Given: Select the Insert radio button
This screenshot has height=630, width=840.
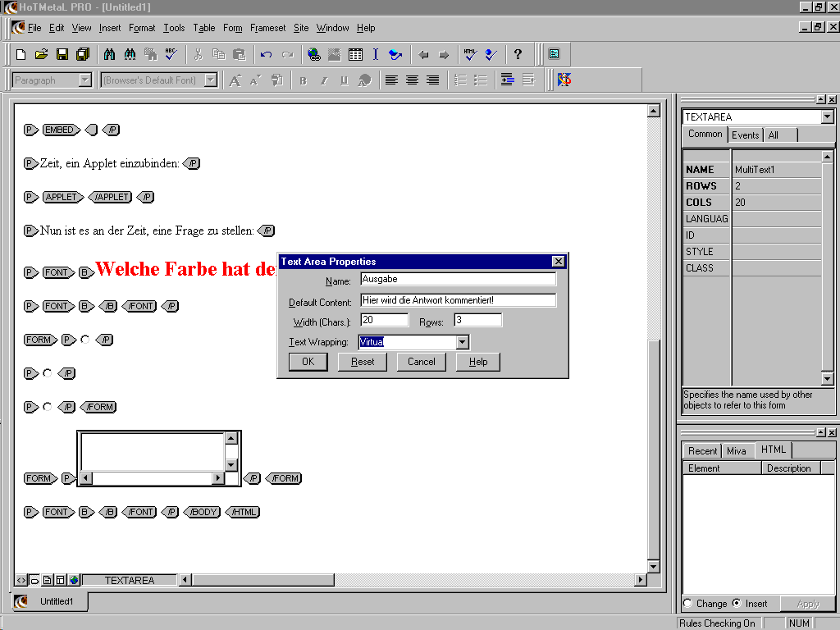Looking at the screenshot, I should 737,603.
